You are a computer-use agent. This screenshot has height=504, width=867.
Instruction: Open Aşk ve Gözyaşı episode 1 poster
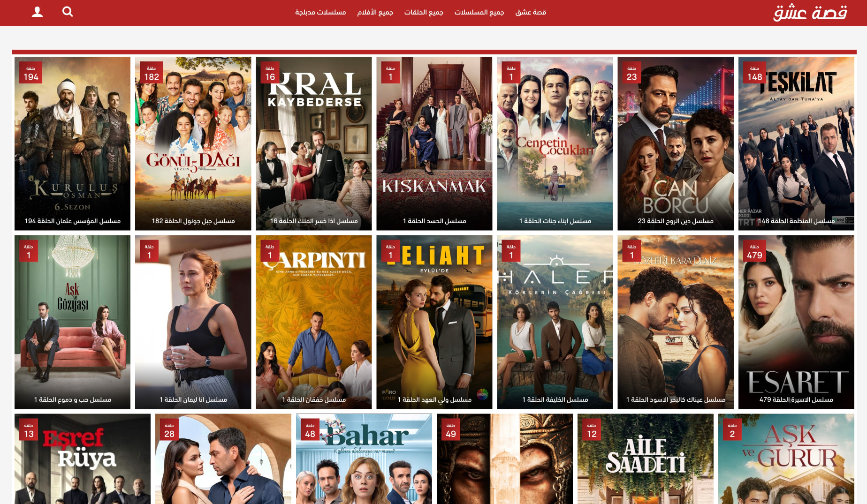(x=72, y=322)
